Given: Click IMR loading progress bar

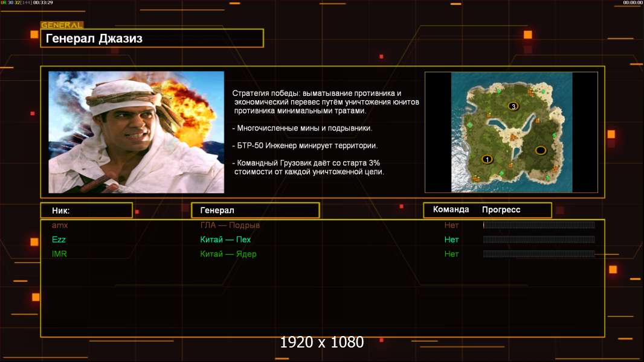Looking at the screenshot, I should pos(539,254).
